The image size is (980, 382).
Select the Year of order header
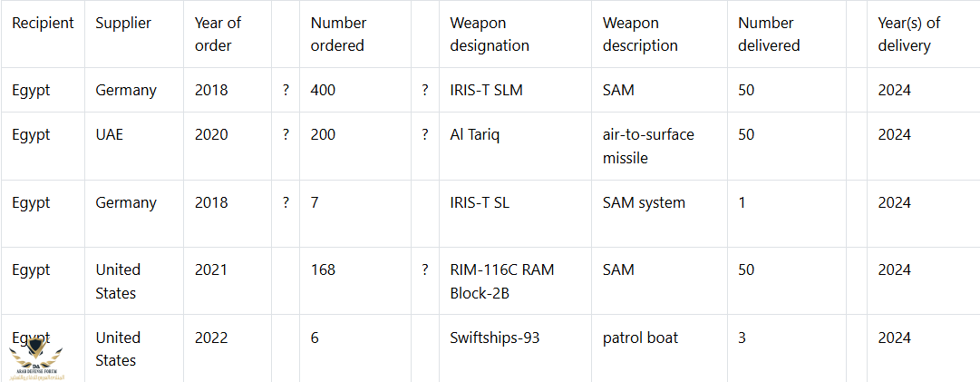pyautogui.click(x=218, y=34)
